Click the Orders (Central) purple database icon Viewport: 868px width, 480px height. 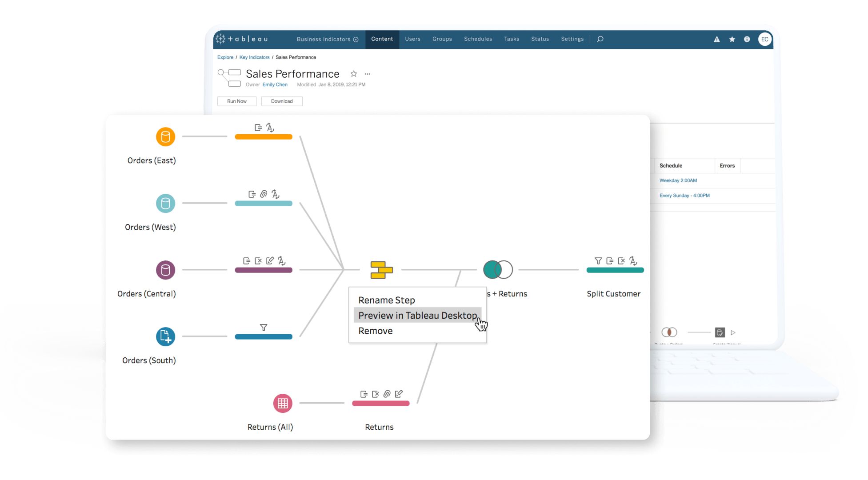click(x=165, y=270)
